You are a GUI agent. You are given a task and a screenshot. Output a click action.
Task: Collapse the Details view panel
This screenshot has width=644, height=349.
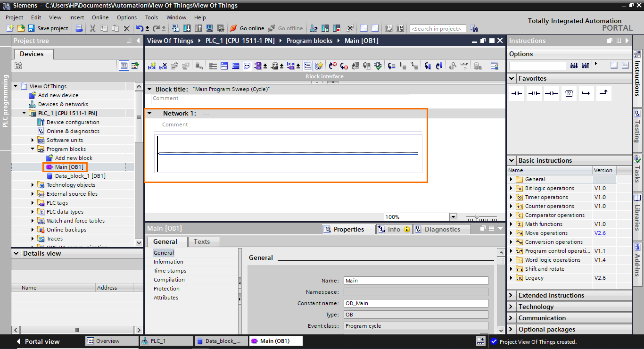click(17, 253)
